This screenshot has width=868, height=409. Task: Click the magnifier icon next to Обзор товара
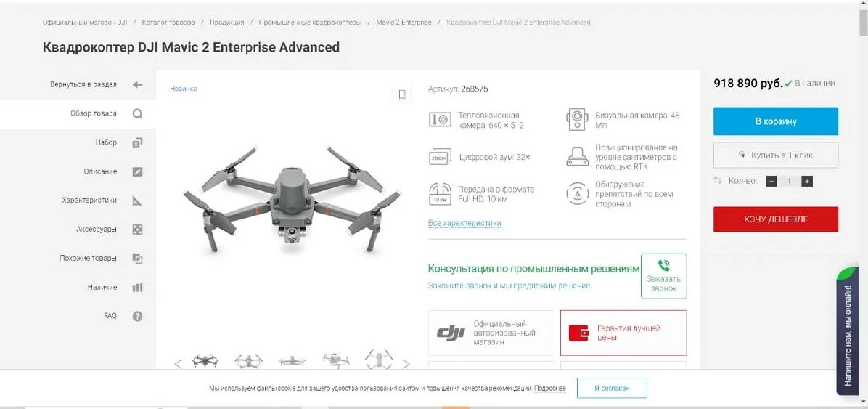point(137,113)
